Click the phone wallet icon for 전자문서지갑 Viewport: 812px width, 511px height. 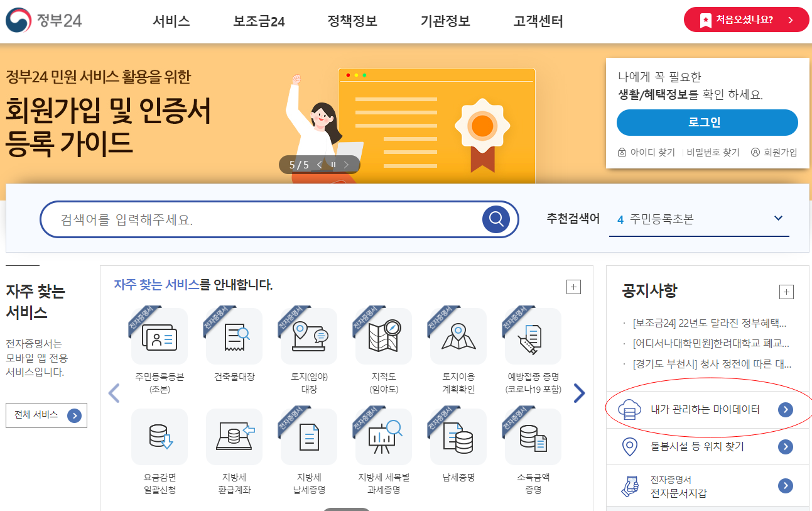(629, 486)
